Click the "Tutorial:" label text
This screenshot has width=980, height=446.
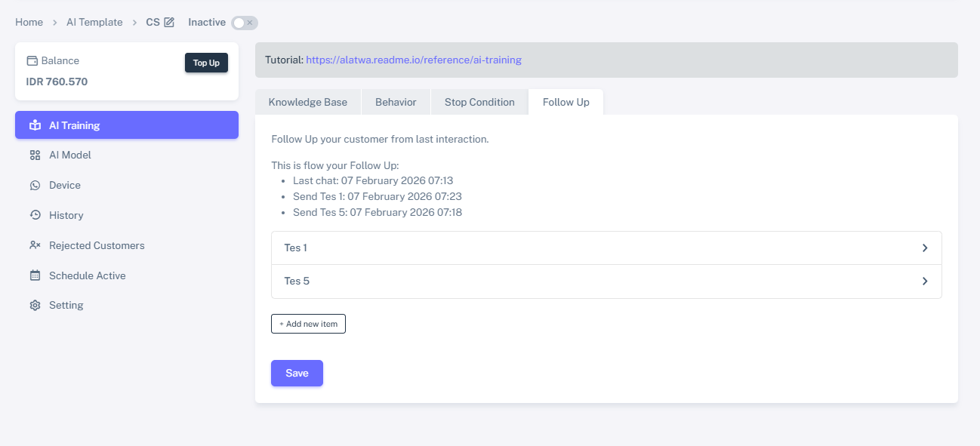coord(284,60)
